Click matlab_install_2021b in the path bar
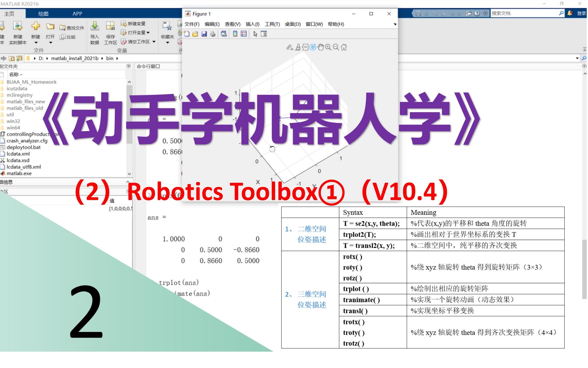Image resolution: width=588 pixels, height=368 pixels. [75, 58]
